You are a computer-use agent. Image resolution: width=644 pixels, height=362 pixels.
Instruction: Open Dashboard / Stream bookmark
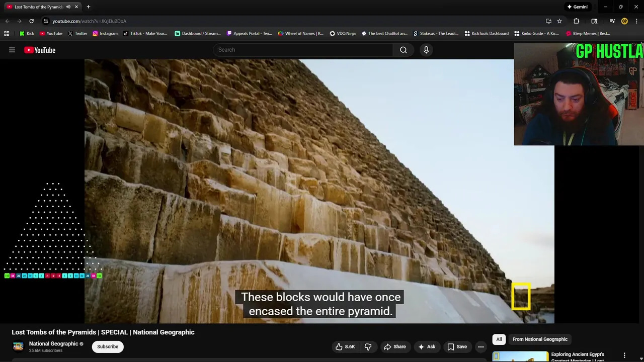pyautogui.click(x=197, y=34)
